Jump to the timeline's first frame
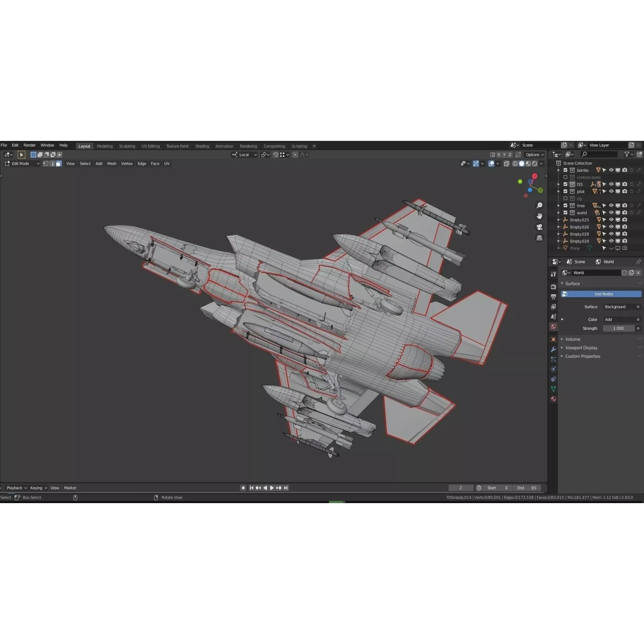The width and height of the screenshot is (644, 644). 252,488
